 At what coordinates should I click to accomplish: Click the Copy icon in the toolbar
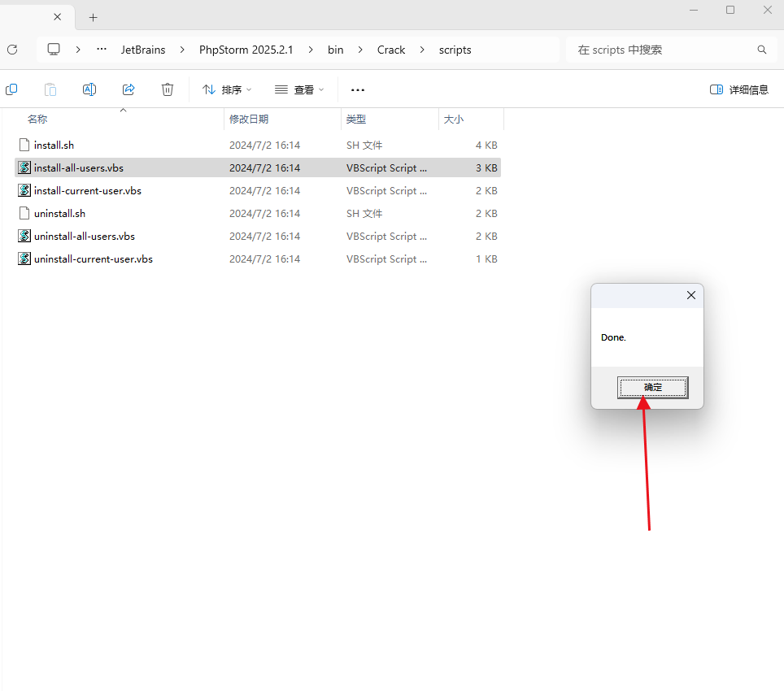11,89
